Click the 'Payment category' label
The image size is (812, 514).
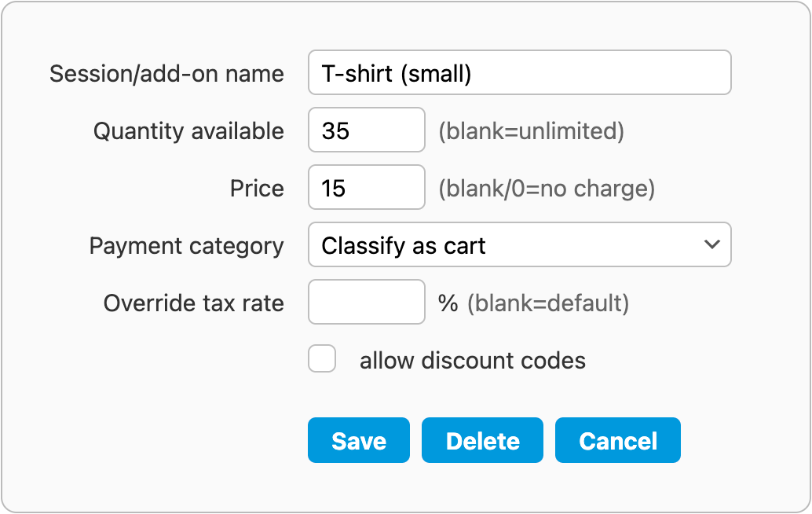tap(186, 246)
